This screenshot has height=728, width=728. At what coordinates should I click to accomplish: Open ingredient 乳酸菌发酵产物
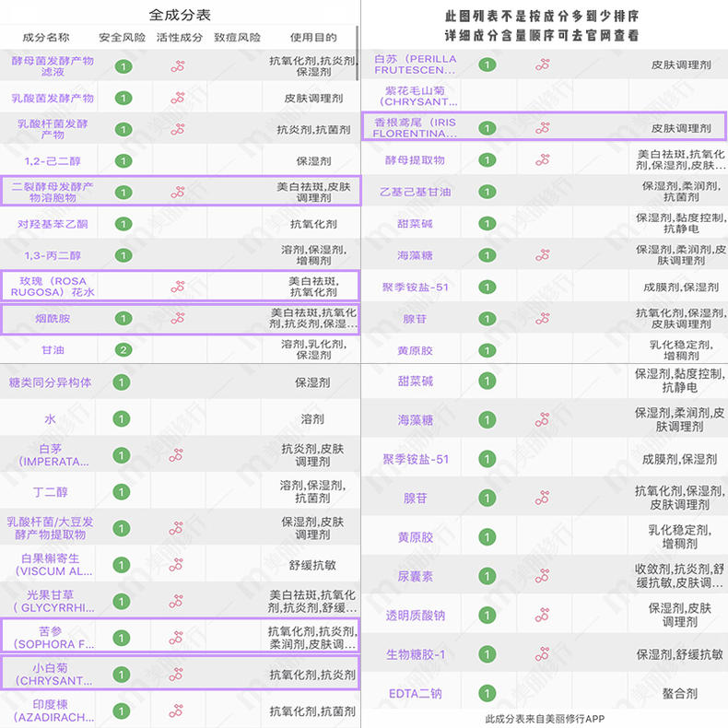point(53,98)
